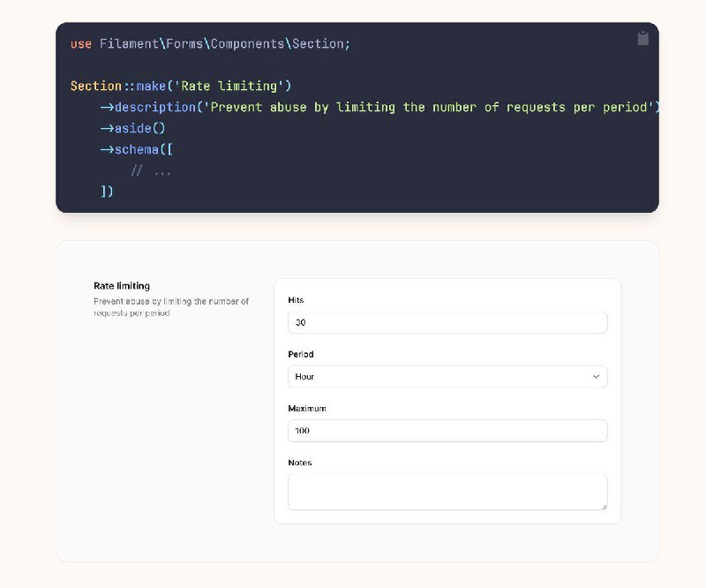Click the Notes textarea resize handle

[x=604, y=507]
